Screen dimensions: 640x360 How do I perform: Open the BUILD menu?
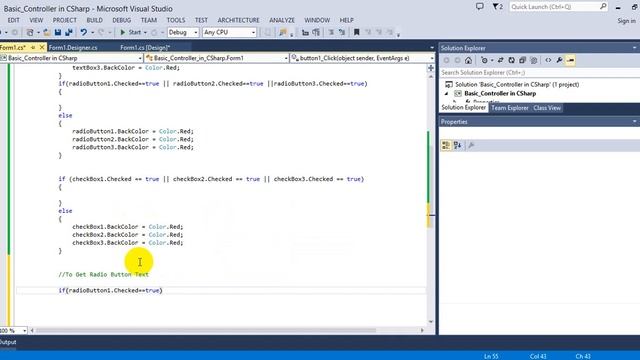94,20
